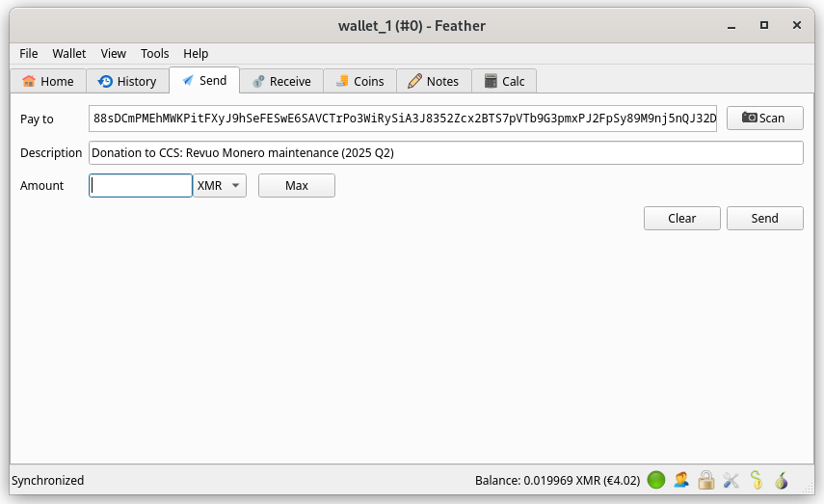Open the Receive tab
This screenshot has width=824, height=504.
[x=281, y=82]
